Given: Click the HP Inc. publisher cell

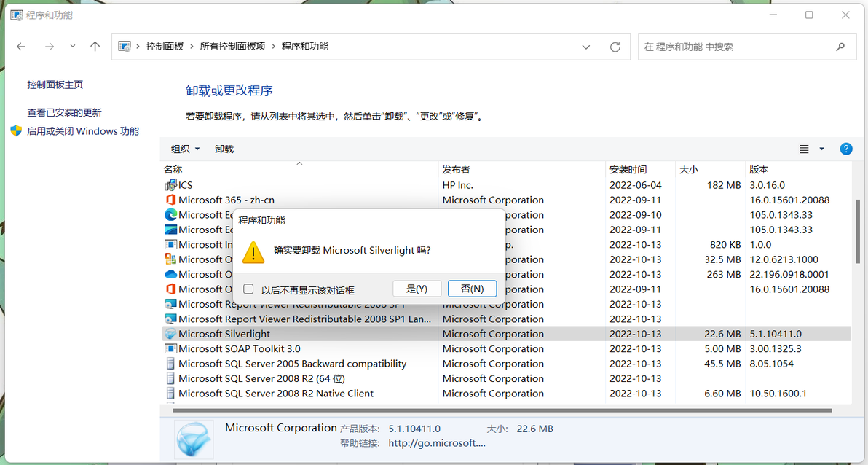Looking at the screenshot, I should pyautogui.click(x=458, y=184).
